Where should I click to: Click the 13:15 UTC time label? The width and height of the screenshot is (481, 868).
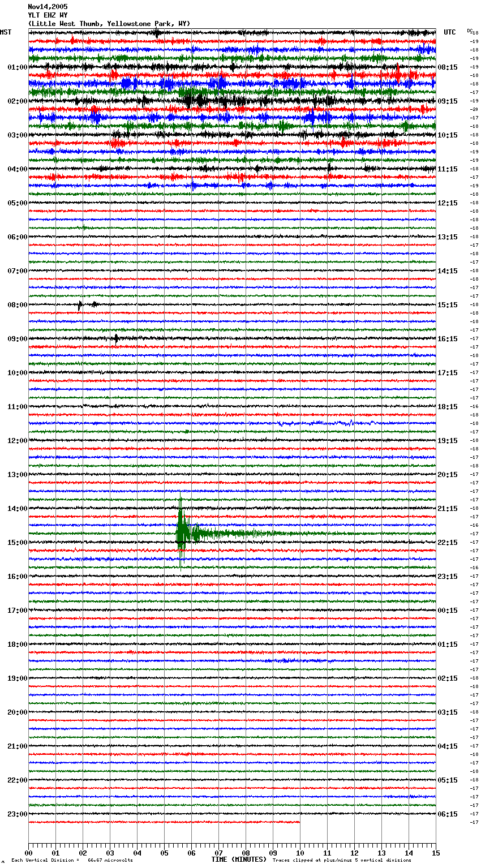(x=448, y=237)
